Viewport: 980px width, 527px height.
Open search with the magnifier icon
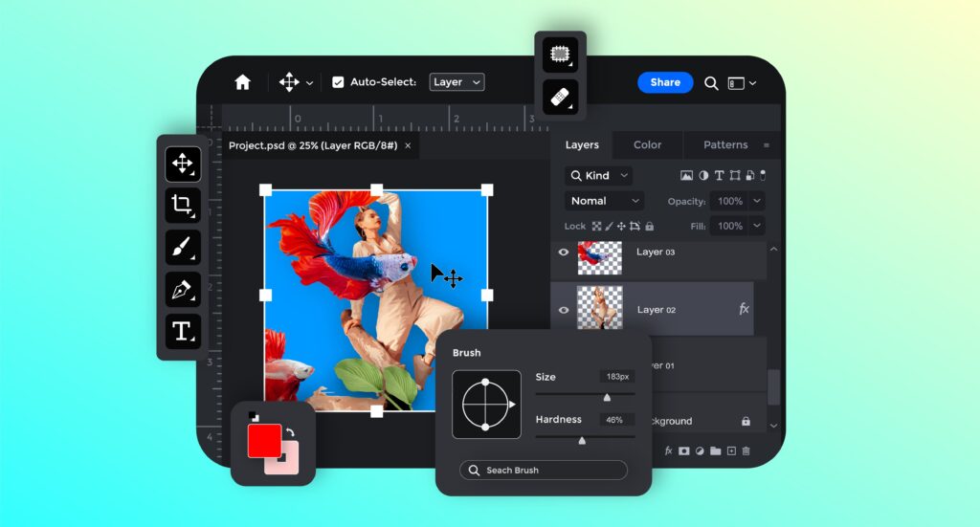(711, 83)
